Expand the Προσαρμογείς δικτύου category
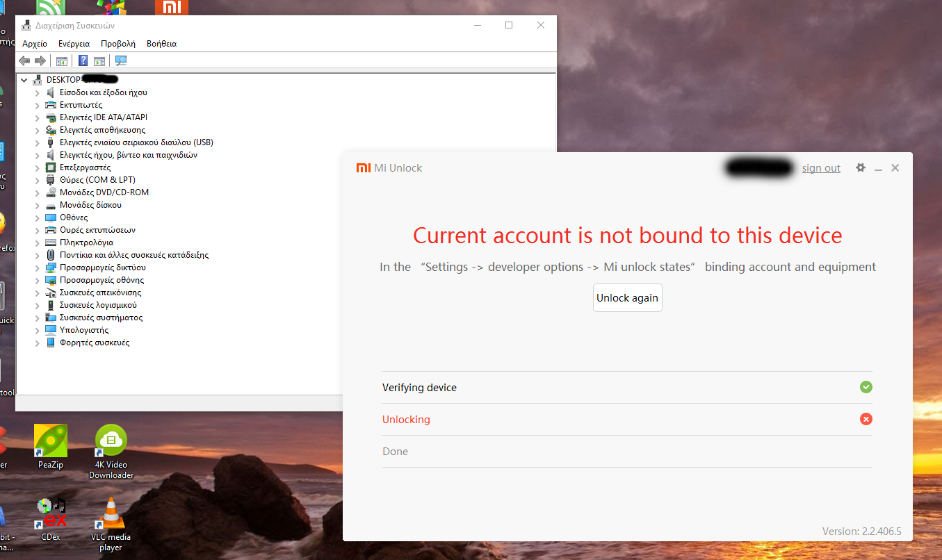 (38, 267)
